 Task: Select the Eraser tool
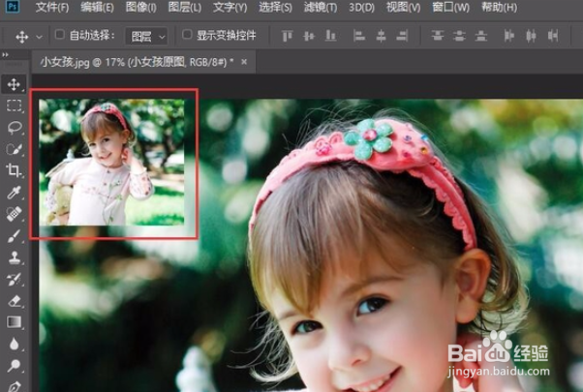point(14,301)
